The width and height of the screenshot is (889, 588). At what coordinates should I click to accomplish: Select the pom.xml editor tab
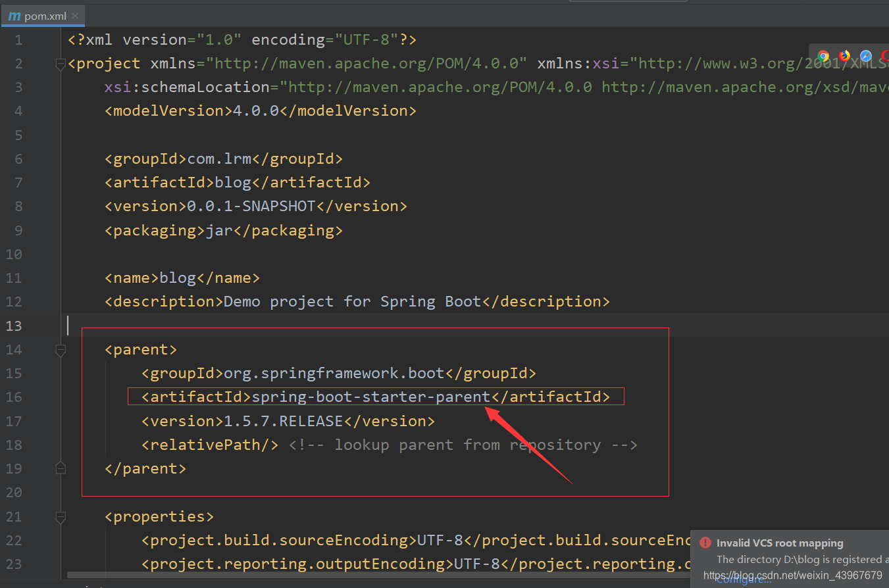(43, 16)
